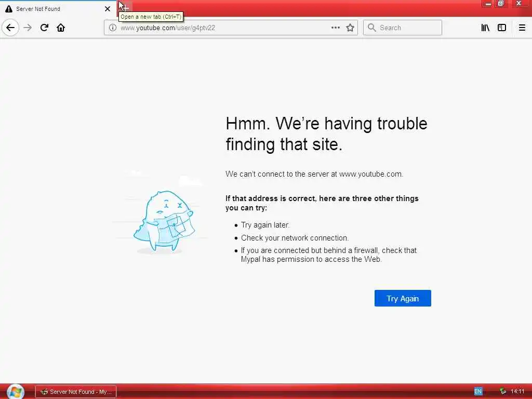This screenshot has width=532, height=399.
Task: Click the EN language indicator
Action: pyautogui.click(x=478, y=392)
